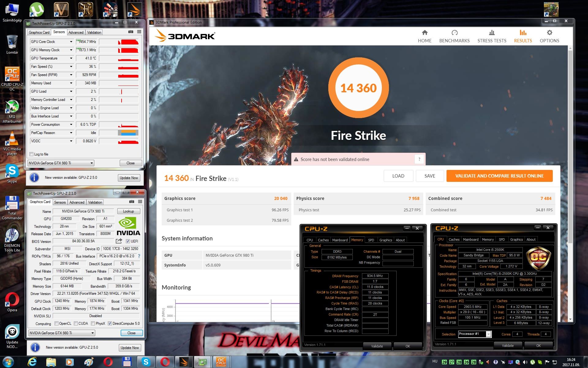Open the BENCHMARKS section in 3DMark
This screenshot has width=588, height=368.
[x=454, y=36]
